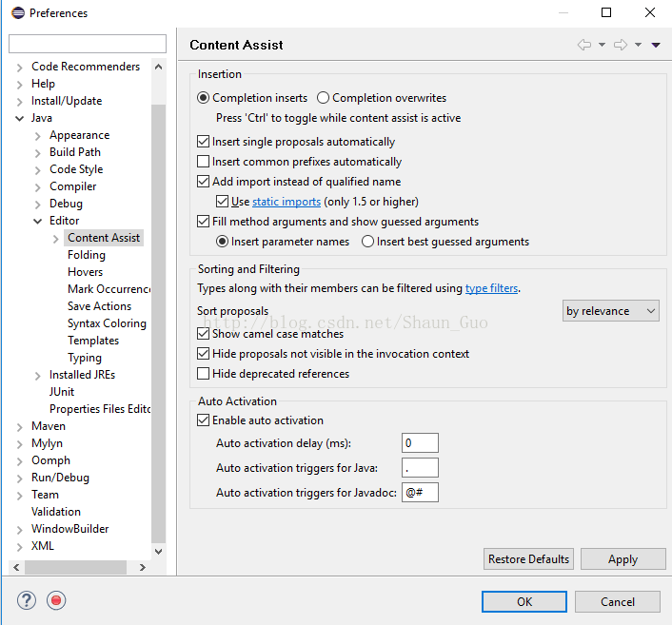672x625 pixels.
Task: Select Folding in the preferences tree
Action: click(87, 255)
